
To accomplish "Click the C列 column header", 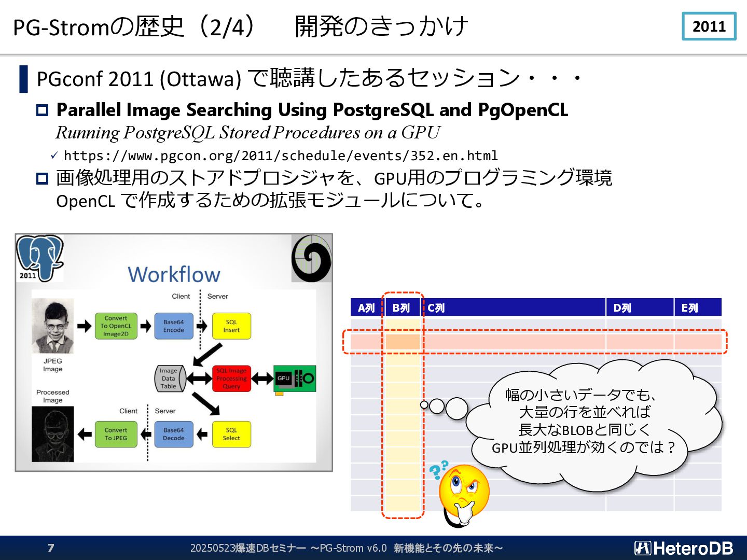I will (x=514, y=307).
